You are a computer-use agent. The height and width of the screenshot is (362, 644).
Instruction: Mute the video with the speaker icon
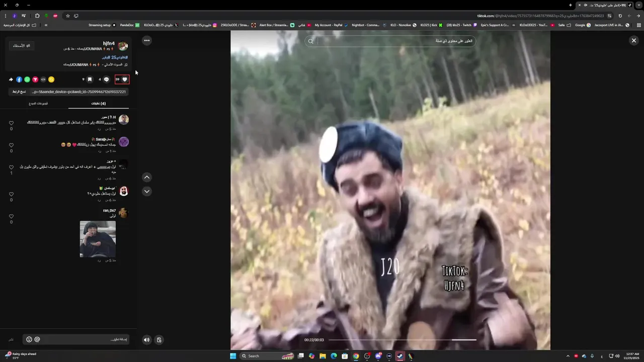click(146, 340)
